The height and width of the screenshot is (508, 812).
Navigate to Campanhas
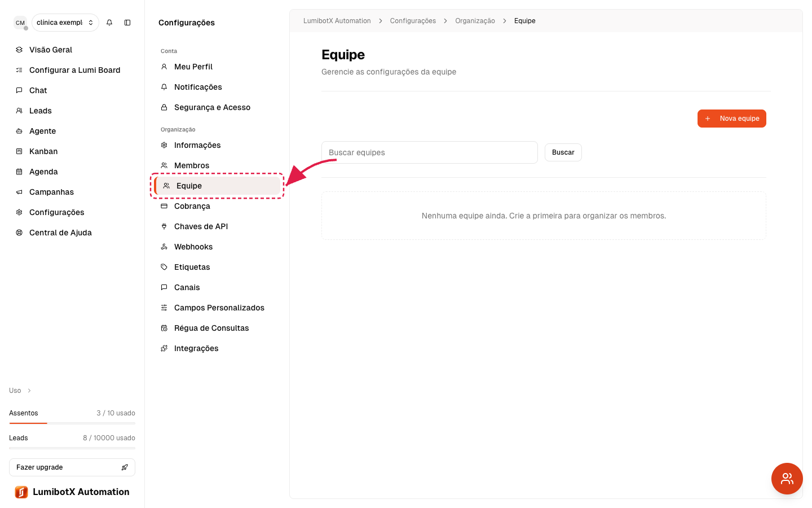72,192
